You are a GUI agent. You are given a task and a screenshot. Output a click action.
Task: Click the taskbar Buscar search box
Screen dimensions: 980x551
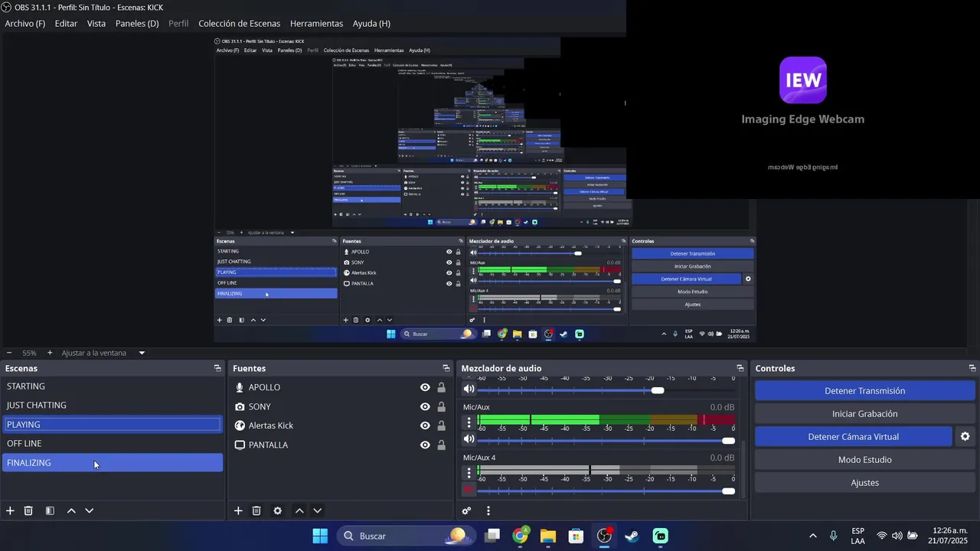tap(406, 536)
